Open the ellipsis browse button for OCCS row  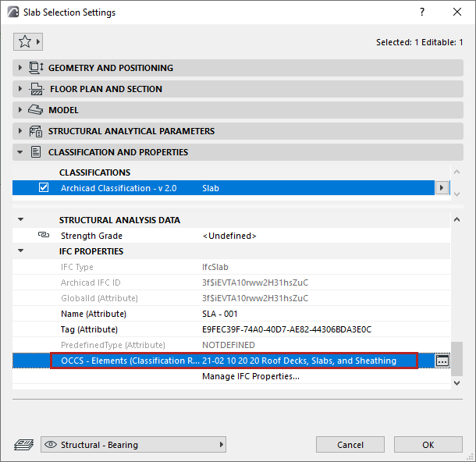(442, 361)
